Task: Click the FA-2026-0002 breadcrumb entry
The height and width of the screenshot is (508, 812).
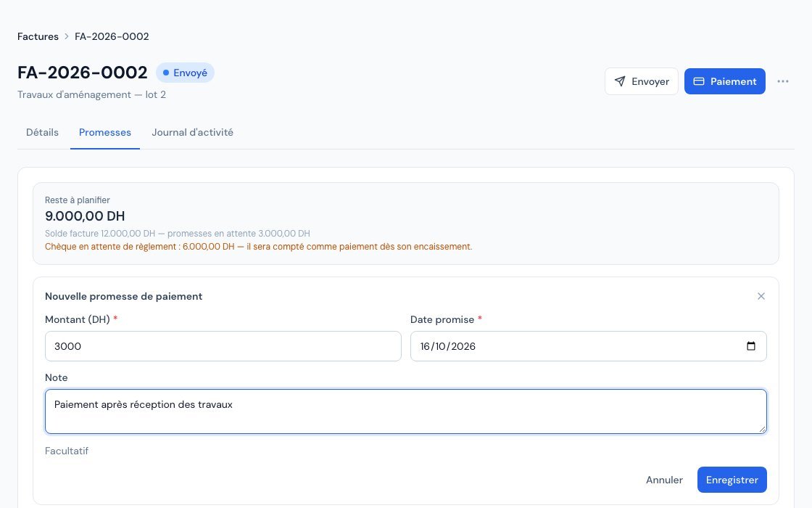Action: click(112, 36)
